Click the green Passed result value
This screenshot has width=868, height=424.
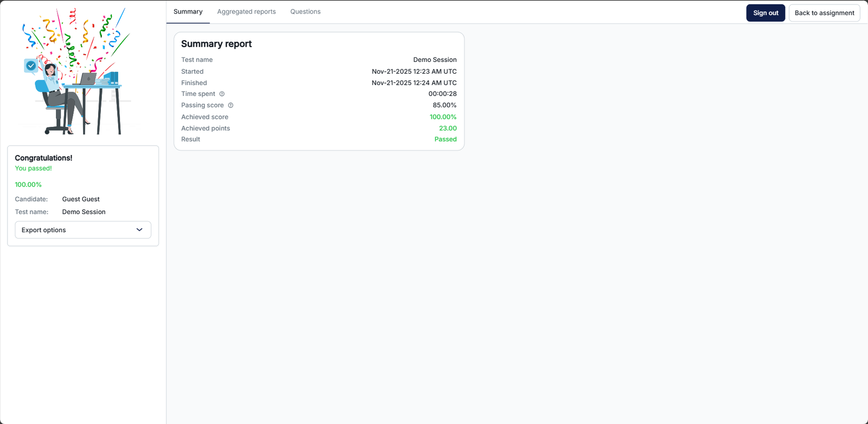(445, 139)
